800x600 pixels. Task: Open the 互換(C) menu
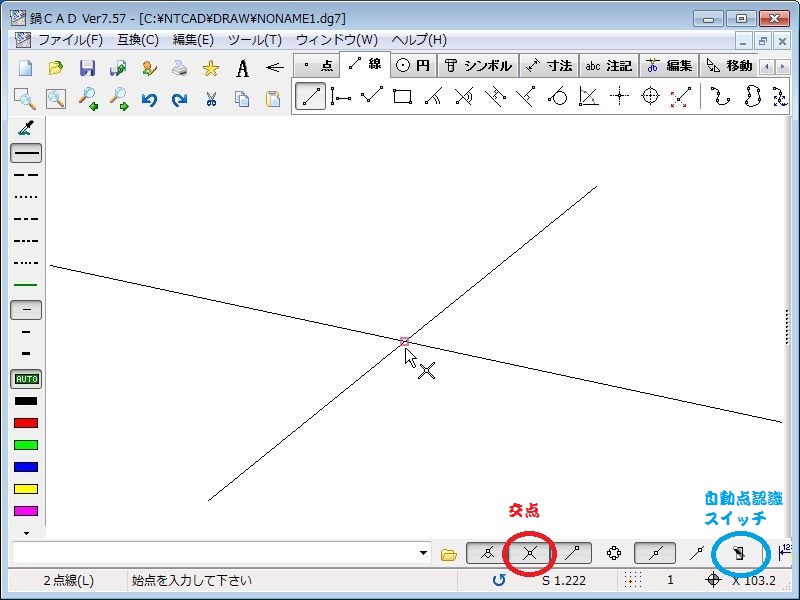click(138, 40)
